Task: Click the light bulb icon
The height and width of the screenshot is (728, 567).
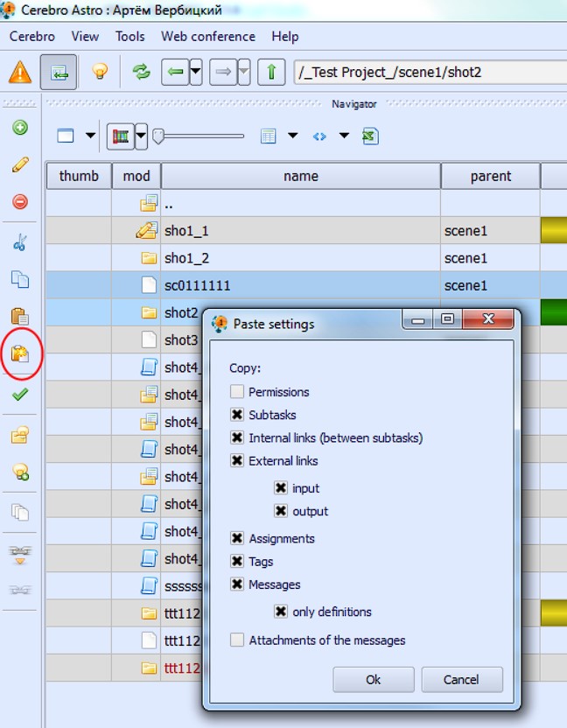Action: (x=100, y=72)
